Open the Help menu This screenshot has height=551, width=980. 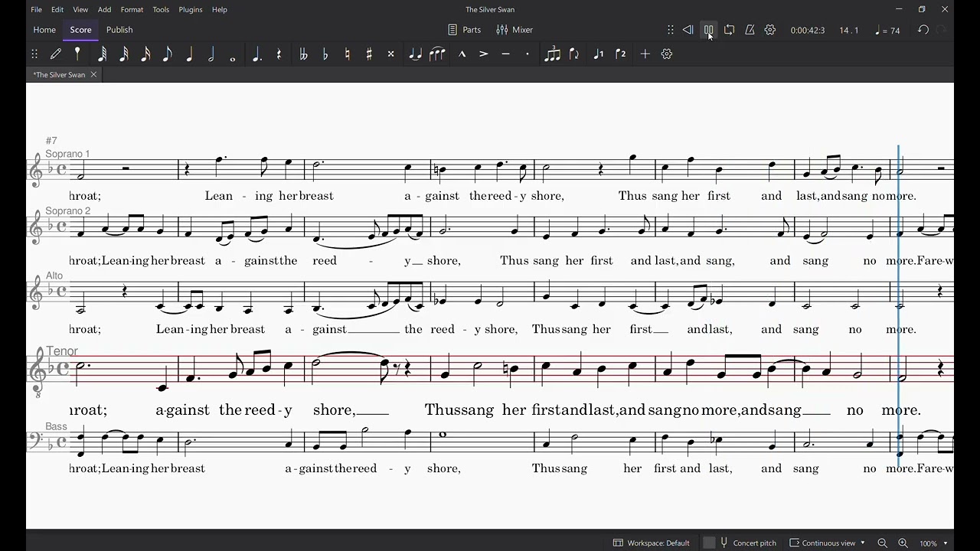220,9
